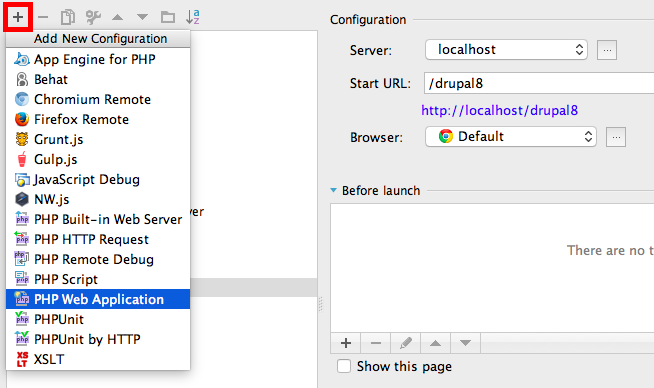Click the plus Add New Configuration icon
Screen dimensions: 654x388
pos(18,17)
